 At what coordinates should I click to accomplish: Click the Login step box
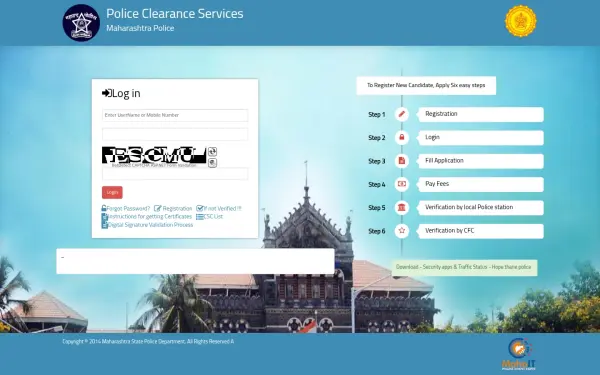(481, 138)
